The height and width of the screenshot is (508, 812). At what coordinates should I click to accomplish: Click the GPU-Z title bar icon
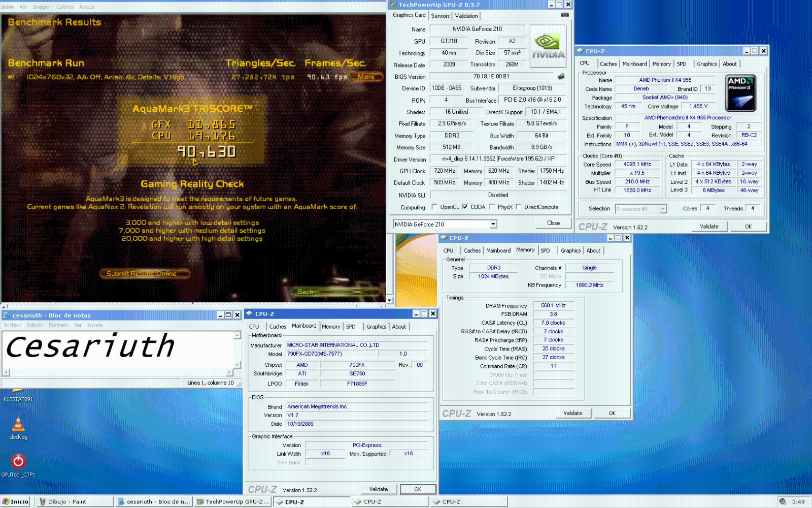[x=393, y=5]
